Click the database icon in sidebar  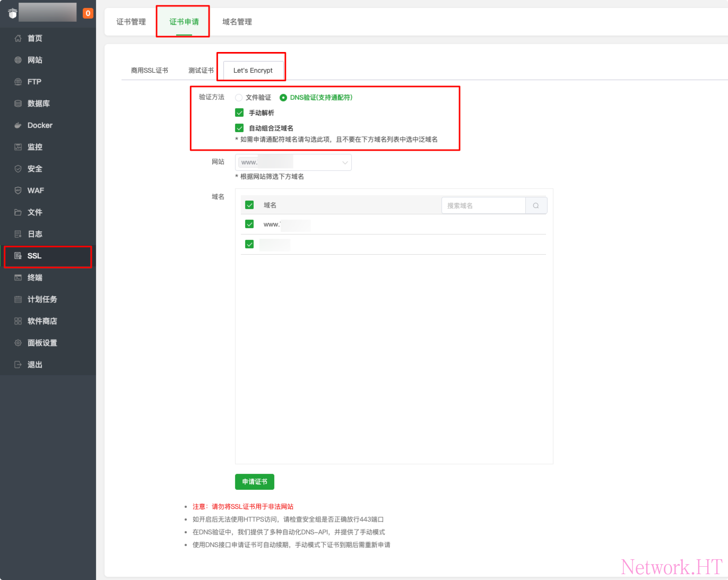point(18,103)
